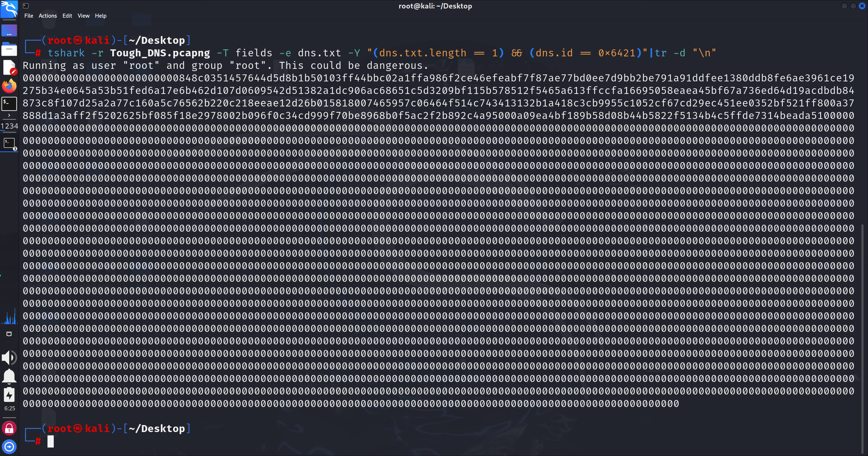Click the Show Desktop panel icon
Screen dimensions: 868x456
pos(9,31)
